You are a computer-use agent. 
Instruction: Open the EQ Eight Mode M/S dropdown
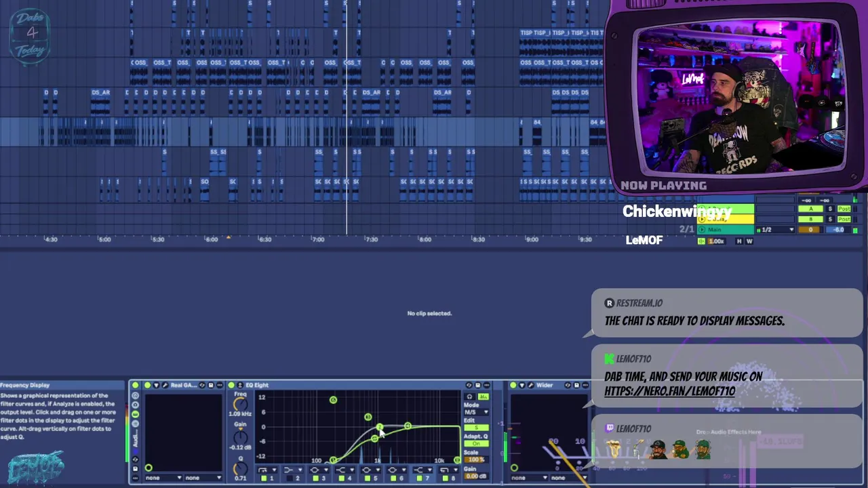click(x=476, y=412)
